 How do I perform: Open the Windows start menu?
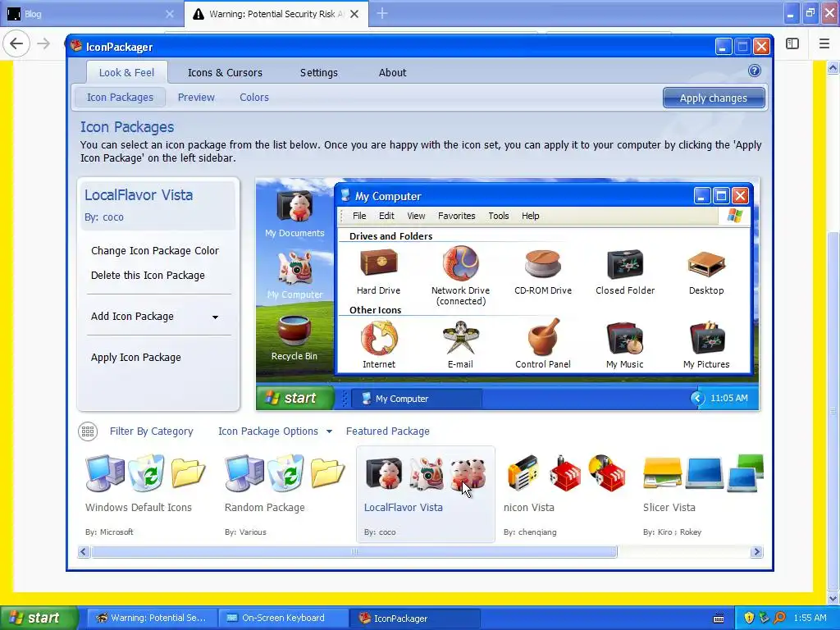pos(39,618)
